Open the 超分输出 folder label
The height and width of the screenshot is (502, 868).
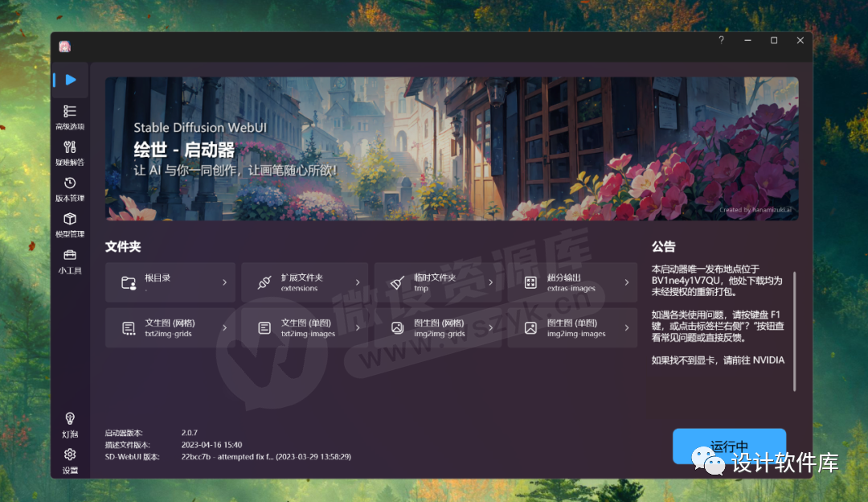(x=563, y=277)
